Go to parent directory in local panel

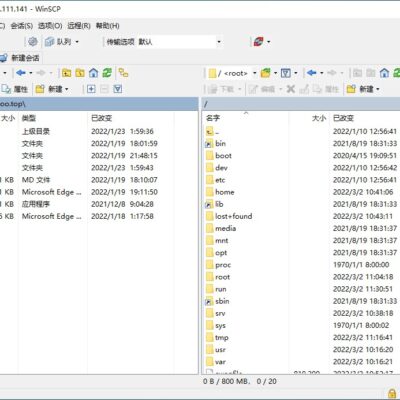coord(67,73)
